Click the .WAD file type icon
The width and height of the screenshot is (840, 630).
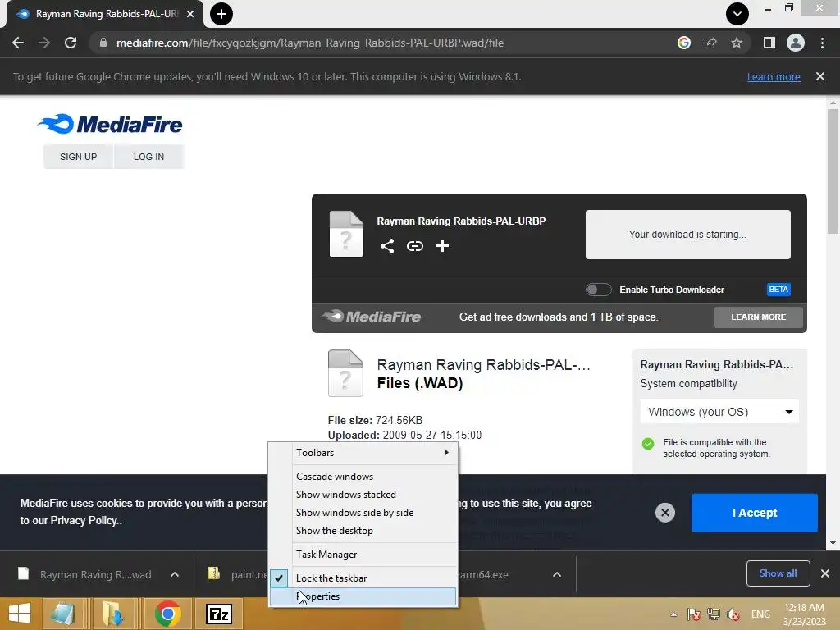(345, 373)
